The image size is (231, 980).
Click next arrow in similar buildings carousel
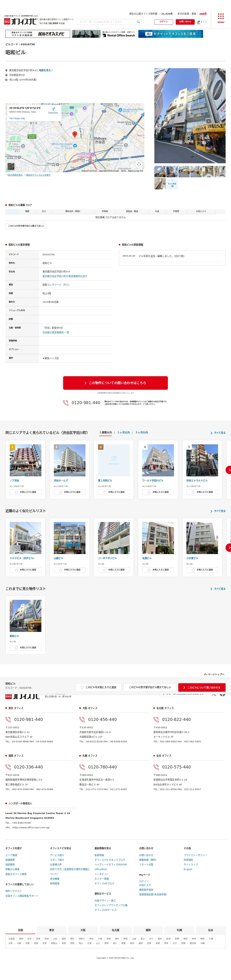[x=228, y=547]
